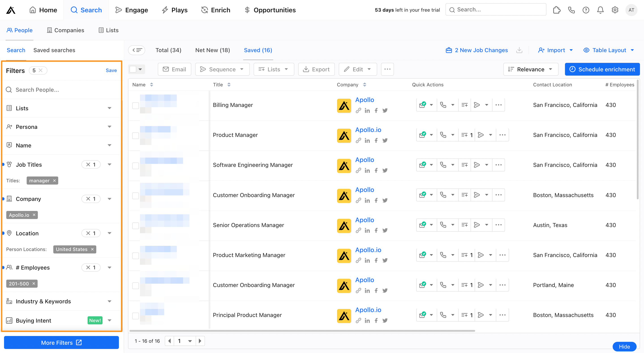Toggle the select-all checkbox in the toolbar
644x353 pixels.
click(x=133, y=69)
